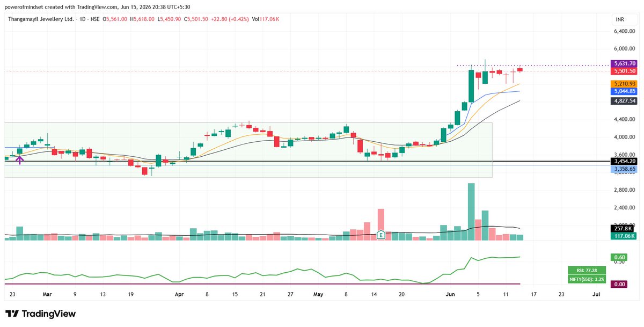Image resolution: width=644 pixels, height=327 pixels.
Task: Click the green 0.60 indicator value label
Action: click(x=618, y=257)
